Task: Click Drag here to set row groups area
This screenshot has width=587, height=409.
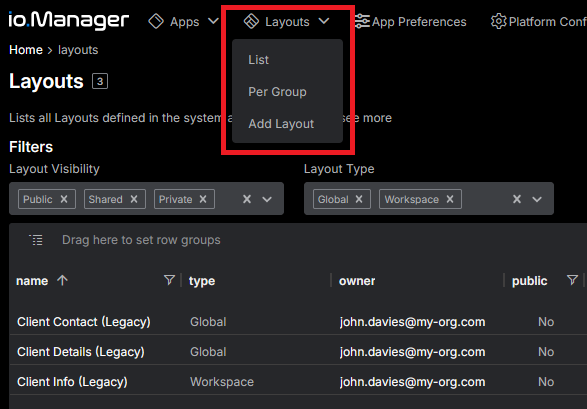Action: point(141,240)
